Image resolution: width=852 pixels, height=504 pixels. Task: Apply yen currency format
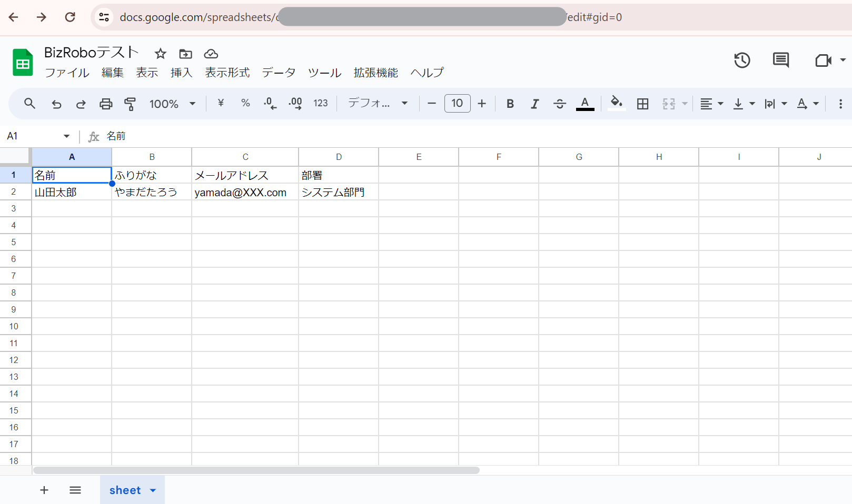221,104
